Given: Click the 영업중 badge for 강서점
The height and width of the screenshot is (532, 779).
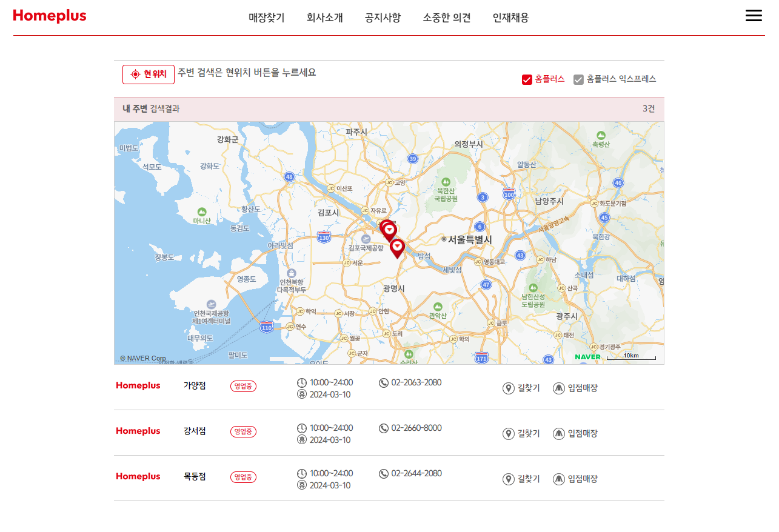Looking at the screenshot, I should (x=243, y=432).
